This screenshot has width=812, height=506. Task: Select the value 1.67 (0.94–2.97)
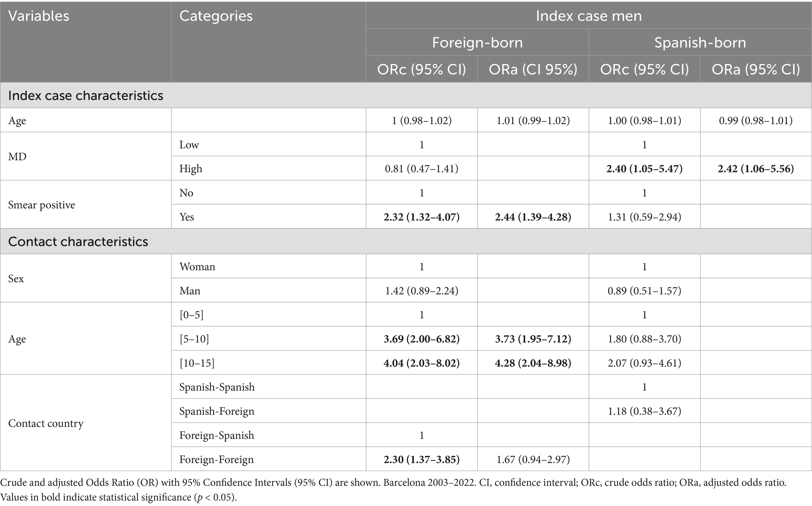pyautogui.click(x=533, y=459)
